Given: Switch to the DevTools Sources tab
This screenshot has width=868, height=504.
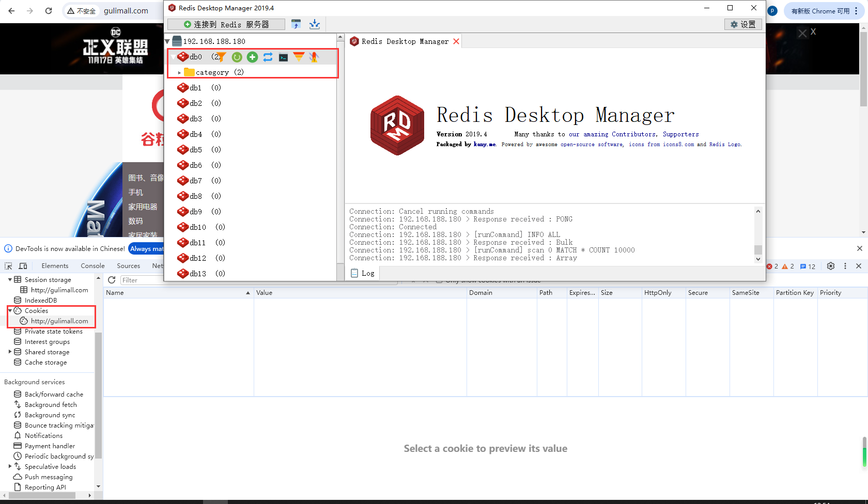Looking at the screenshot, I should point(128,266).
